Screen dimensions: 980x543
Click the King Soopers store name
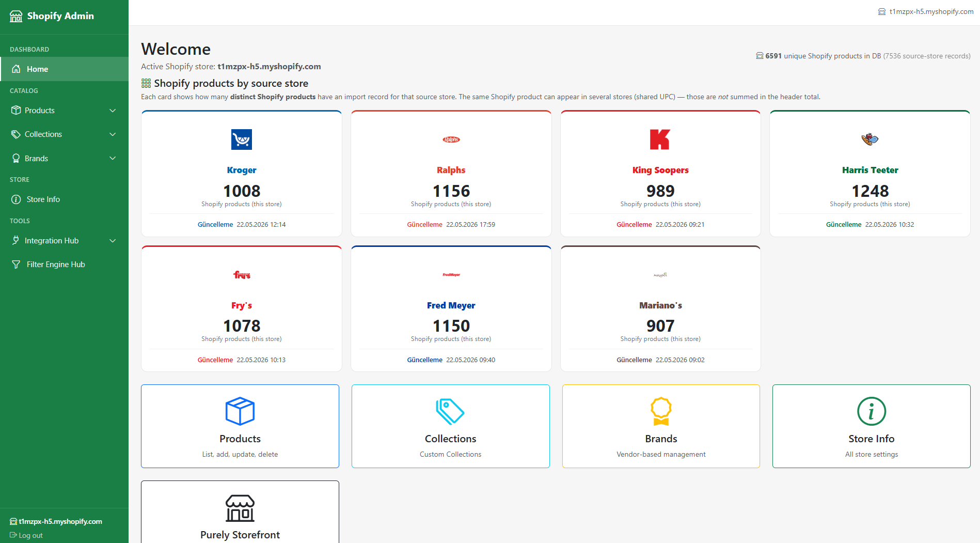660,170
